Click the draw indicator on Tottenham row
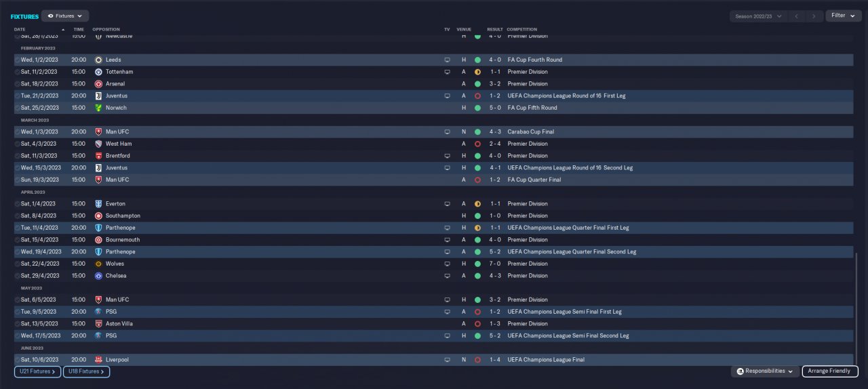868x389 pixels. click(477, 72)
